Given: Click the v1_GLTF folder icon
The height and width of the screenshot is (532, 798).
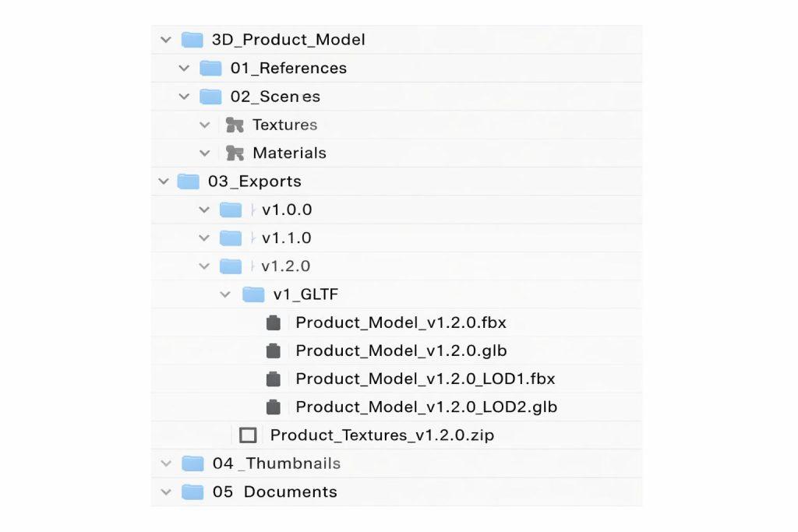Looking at the screenshot, I should click(253, 294).
